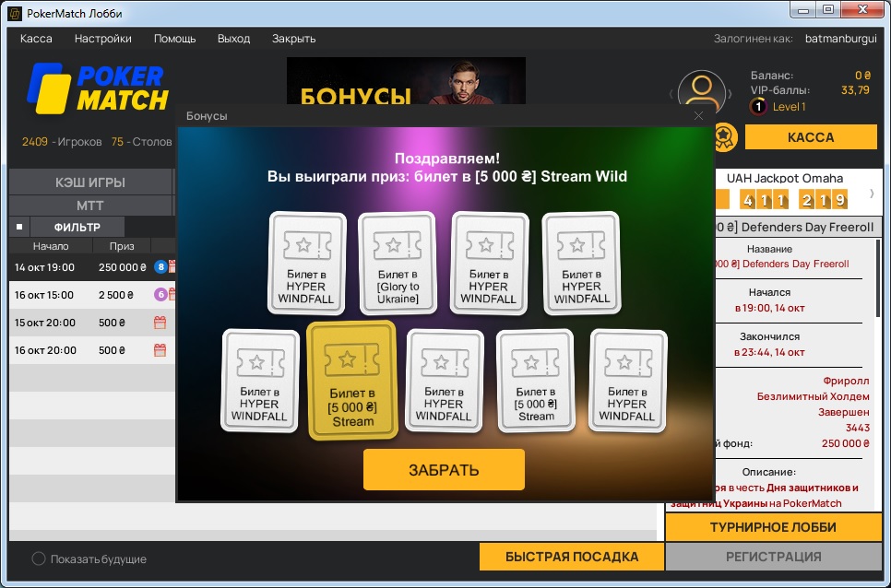Click the gift icon in 16 окт 20:00 row
Image resolution: width=891 pixels, height=588 pixels.
point(160,350)
